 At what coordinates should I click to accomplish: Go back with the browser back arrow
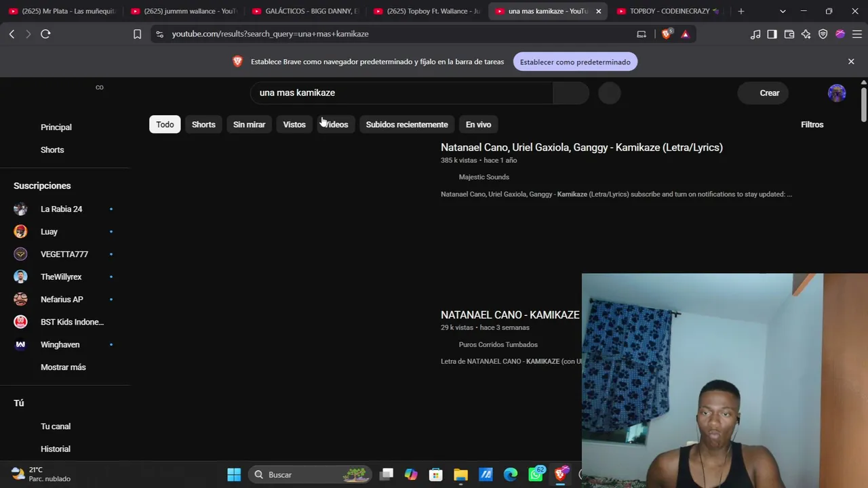coord(12,34)
